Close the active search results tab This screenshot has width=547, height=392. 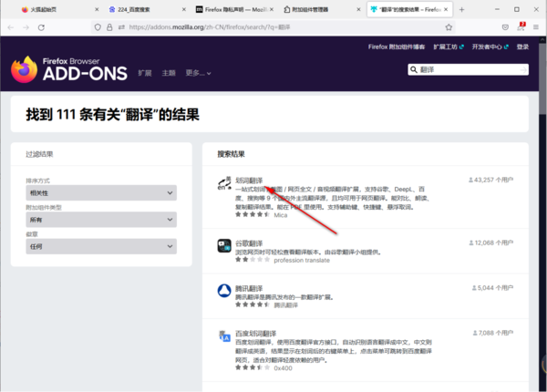446,10
